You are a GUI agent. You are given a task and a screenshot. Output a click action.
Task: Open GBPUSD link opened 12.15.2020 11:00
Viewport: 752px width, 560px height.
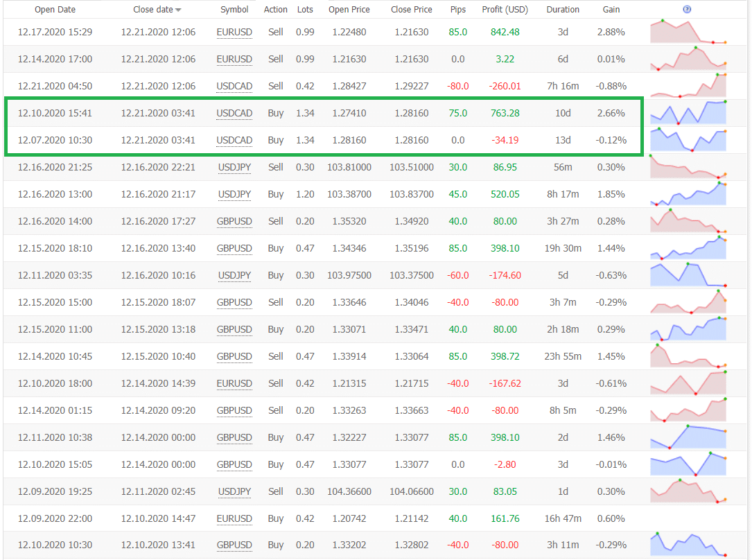pyautogui.click(x=234, y=329)
